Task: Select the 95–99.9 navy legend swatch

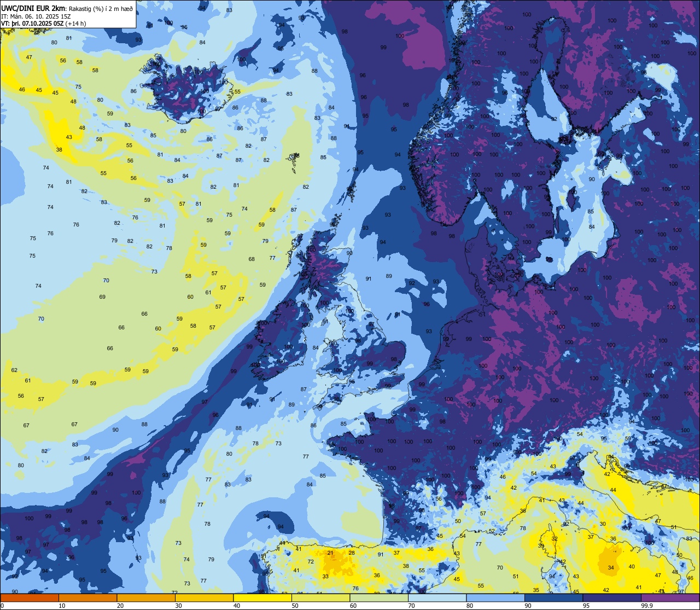Action: tap(612, 597)
